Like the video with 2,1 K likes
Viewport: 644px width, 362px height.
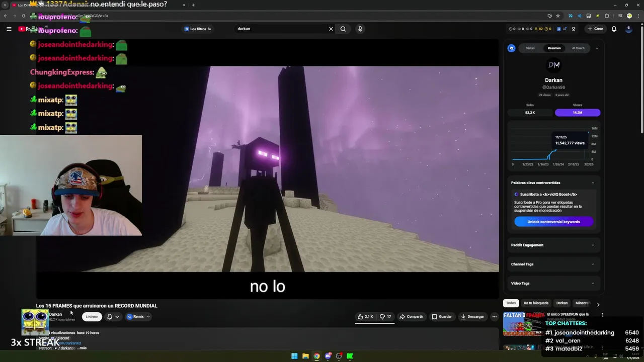pos(366,317)
